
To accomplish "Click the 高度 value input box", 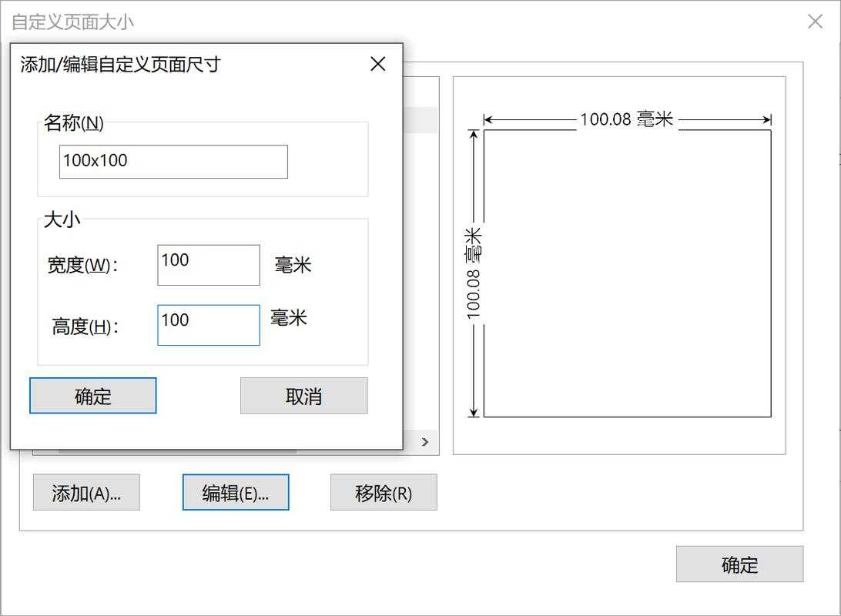I will pos(208,324).
